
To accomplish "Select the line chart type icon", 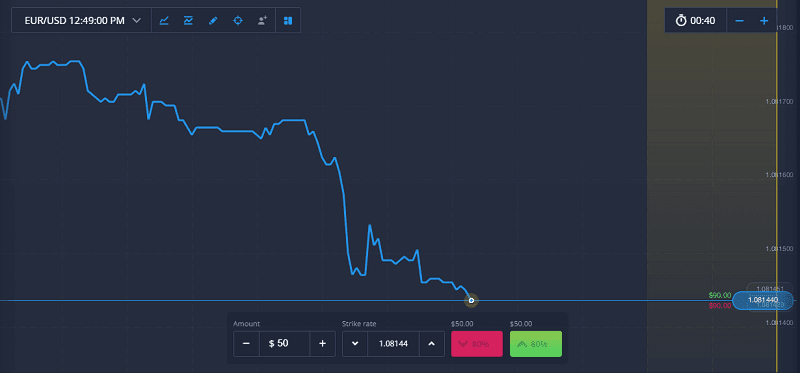I will point(164,20).
